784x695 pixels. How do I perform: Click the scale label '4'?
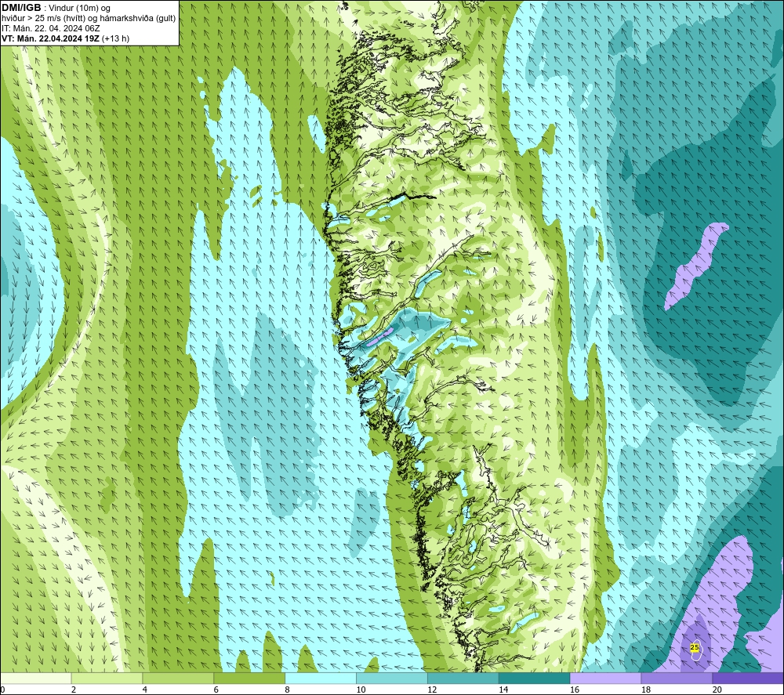click(x=144, y=690)
